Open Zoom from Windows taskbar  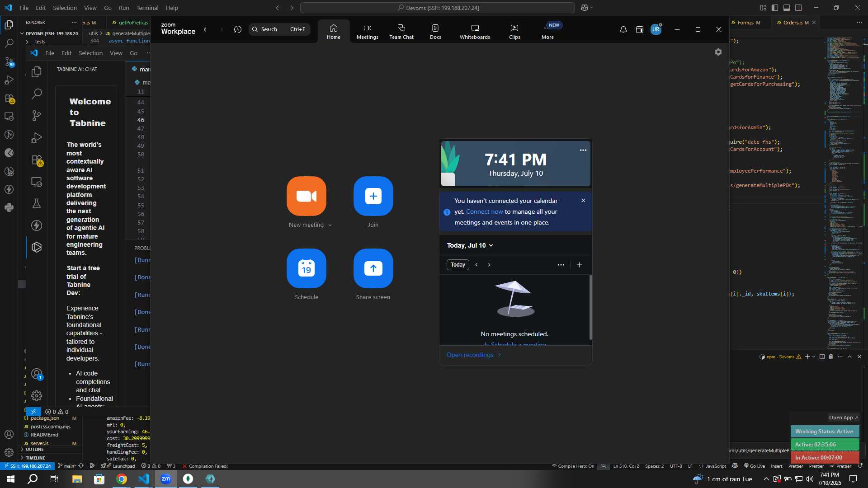(x=166, y=479)
